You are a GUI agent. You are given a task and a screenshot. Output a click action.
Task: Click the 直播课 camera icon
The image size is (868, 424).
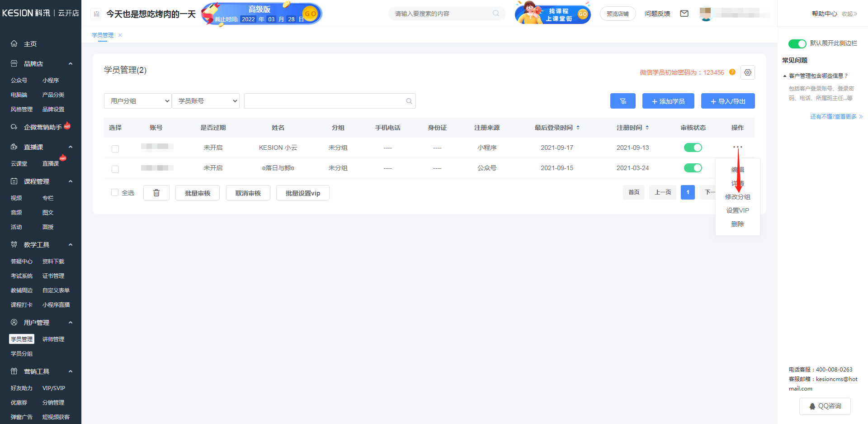pos(14,147)
